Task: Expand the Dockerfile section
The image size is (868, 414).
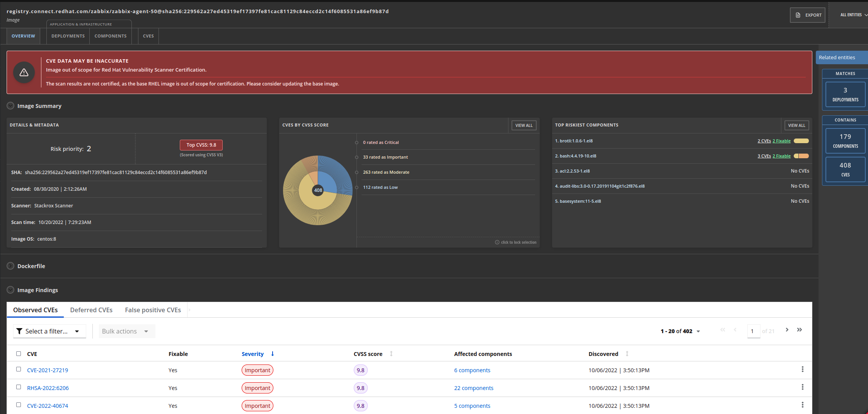Action: (x=10, y=266)
